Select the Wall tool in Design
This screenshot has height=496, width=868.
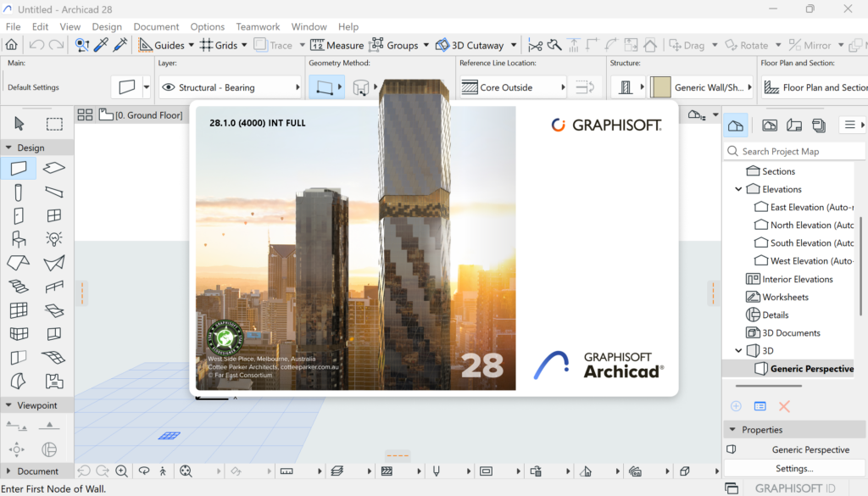pyautogui.click(x=19, y=168)
